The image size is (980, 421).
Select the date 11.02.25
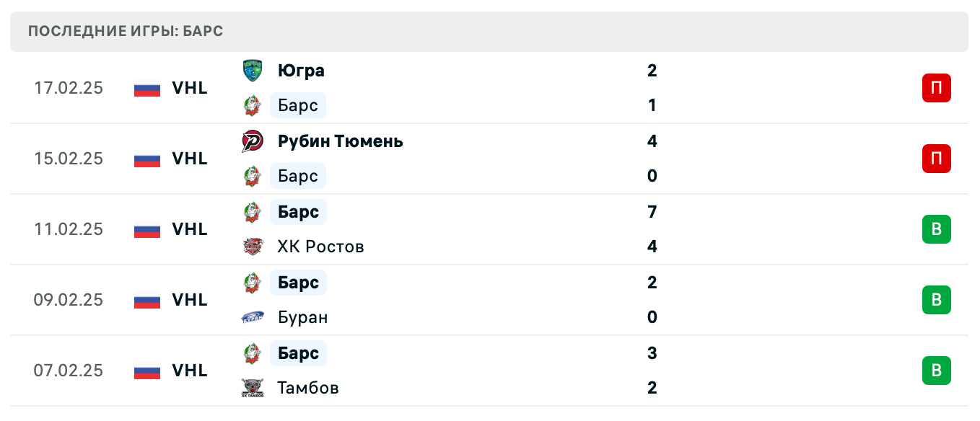(x=69, y=229)
